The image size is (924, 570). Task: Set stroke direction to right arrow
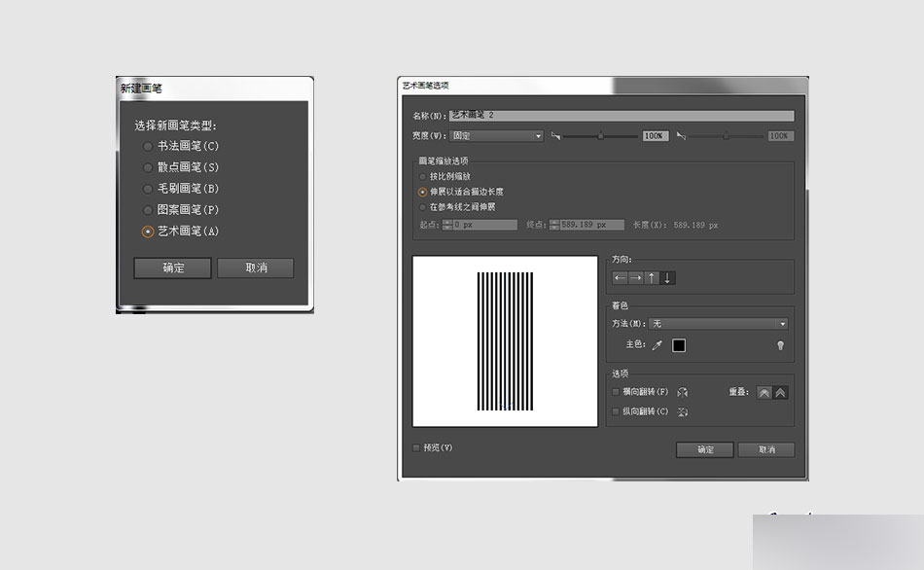636,277
